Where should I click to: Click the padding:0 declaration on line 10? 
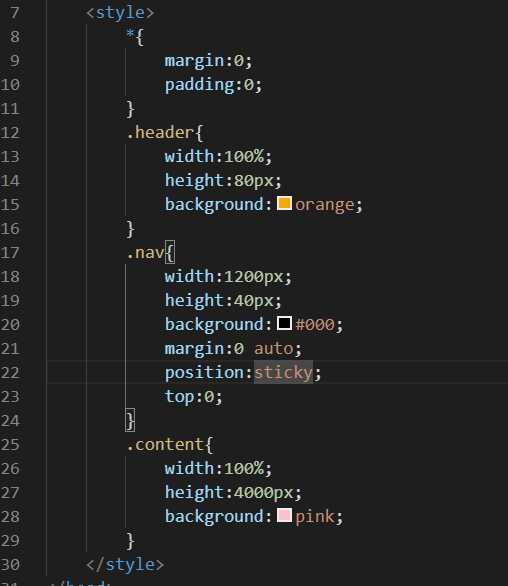(213, 85)
